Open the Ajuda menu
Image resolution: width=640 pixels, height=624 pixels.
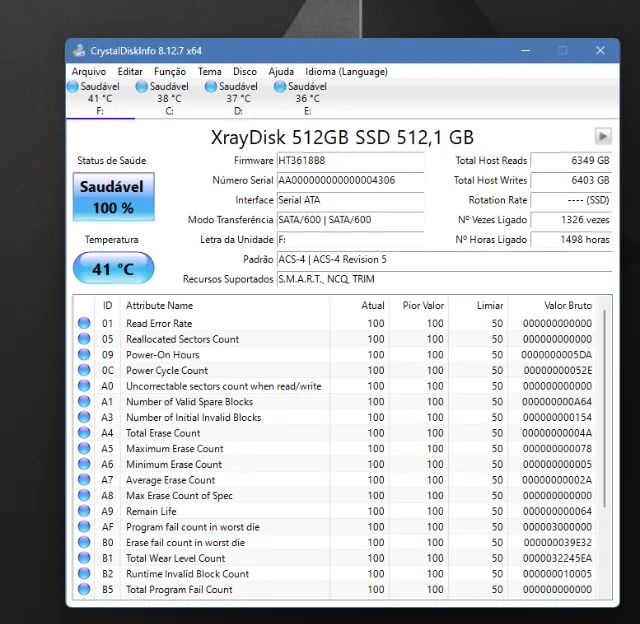click(x=281, y=72)
